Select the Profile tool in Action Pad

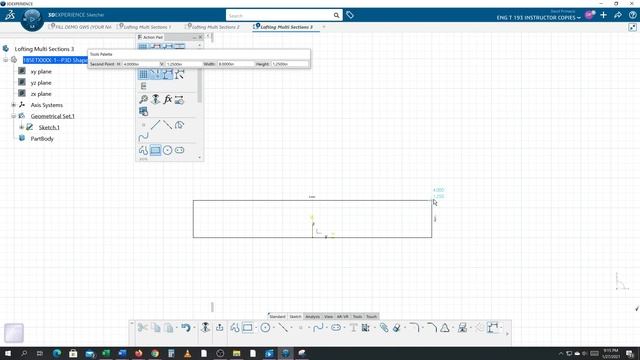(143, 150)
